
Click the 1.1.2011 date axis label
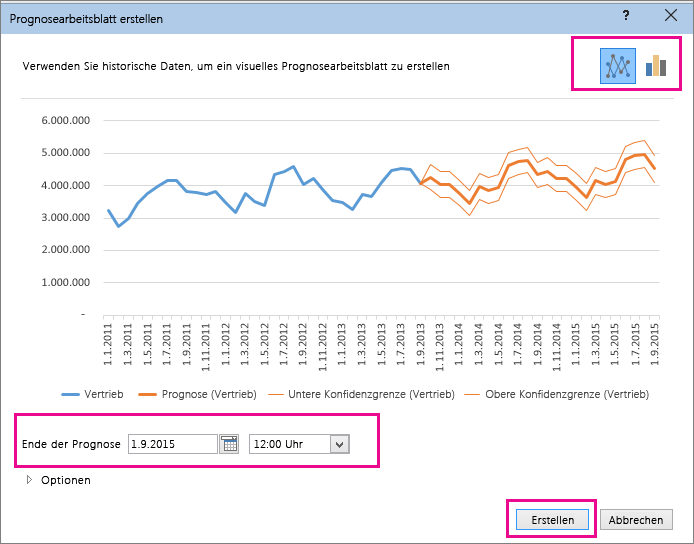[108, 344]
